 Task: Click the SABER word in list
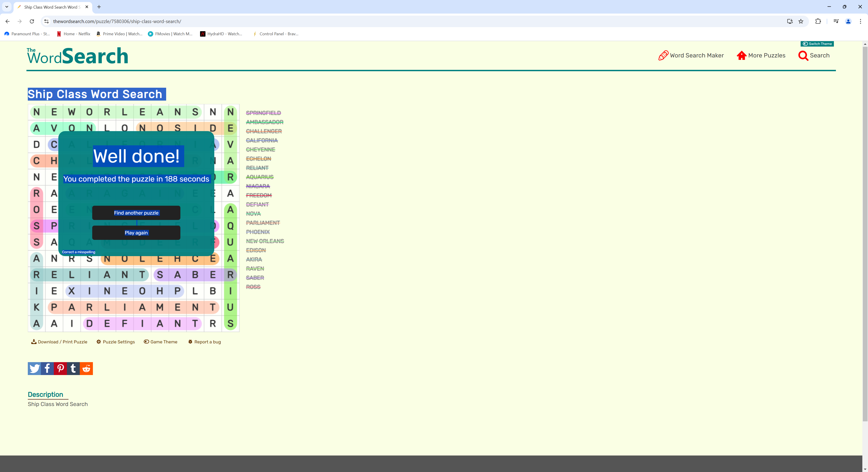point(255,278)
